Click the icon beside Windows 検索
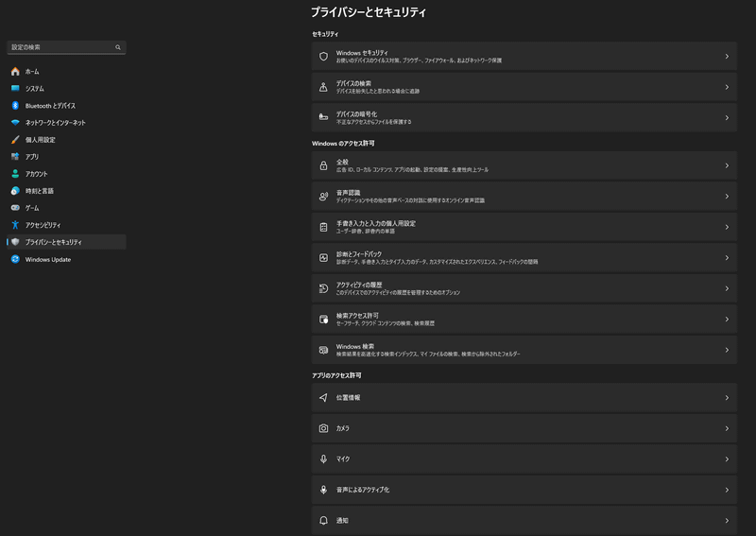756x536 pixels. 323,350
